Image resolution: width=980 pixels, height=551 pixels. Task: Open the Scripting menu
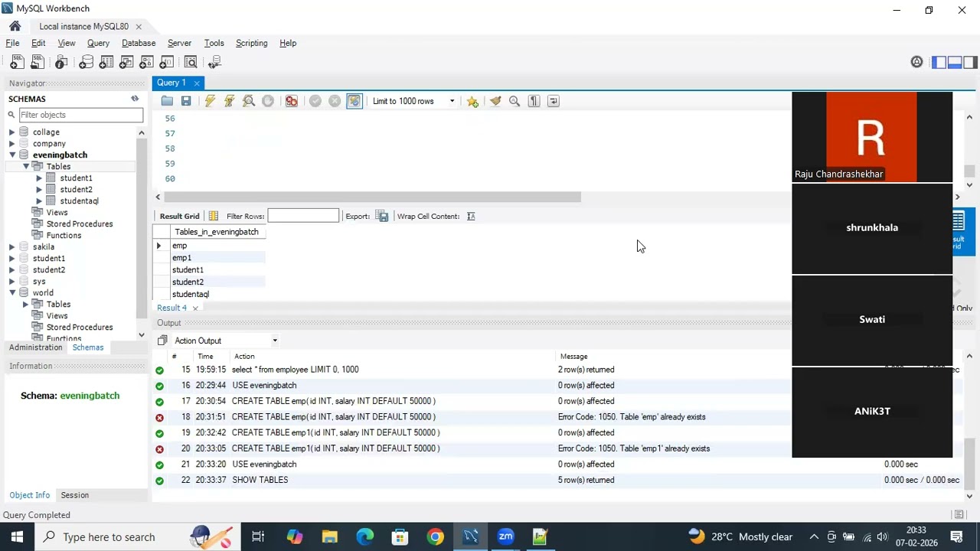tap(251, 43)
